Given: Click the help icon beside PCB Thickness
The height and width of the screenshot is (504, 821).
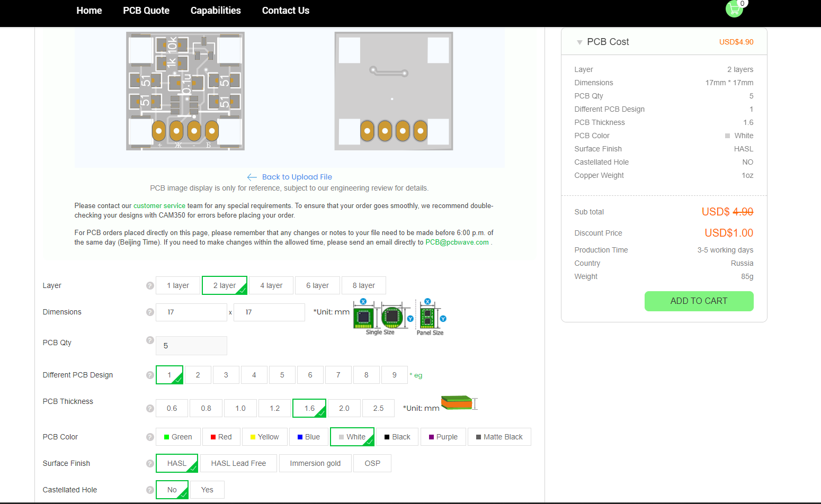Looking at the screenshot, I should [x=150, y=408].
